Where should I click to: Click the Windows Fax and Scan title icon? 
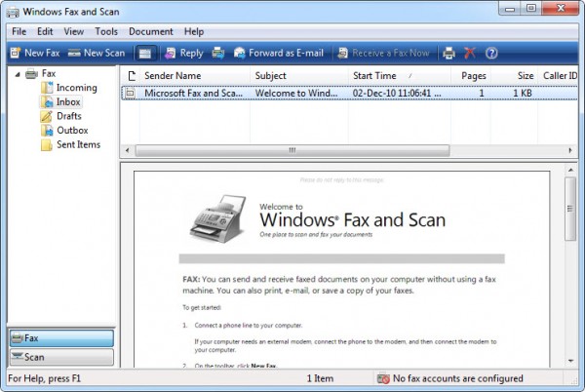(x=13, y=12)
